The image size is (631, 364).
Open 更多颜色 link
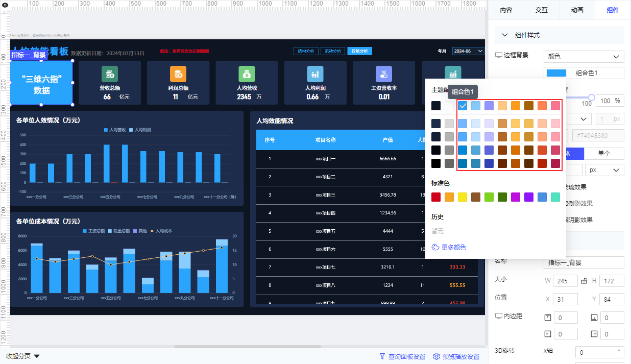pyautogui.click(x=454, y=247)
